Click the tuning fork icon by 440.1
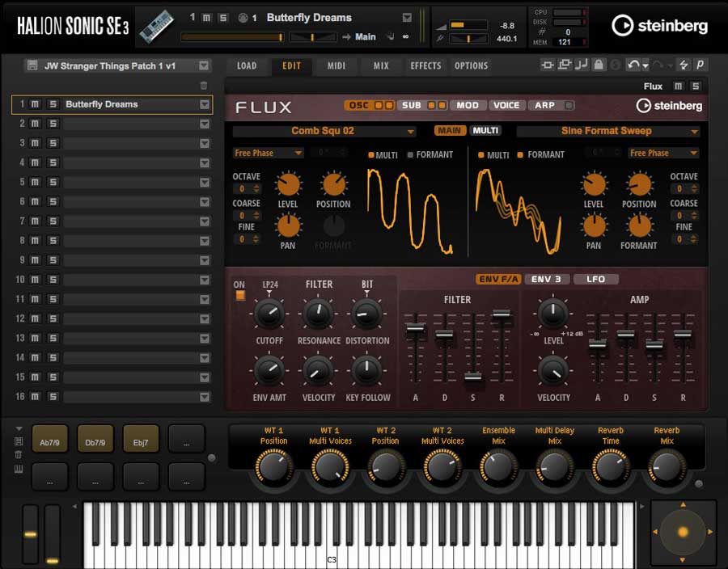The height and width of the screenshot is (569, 728). click(x=440, y=39)
